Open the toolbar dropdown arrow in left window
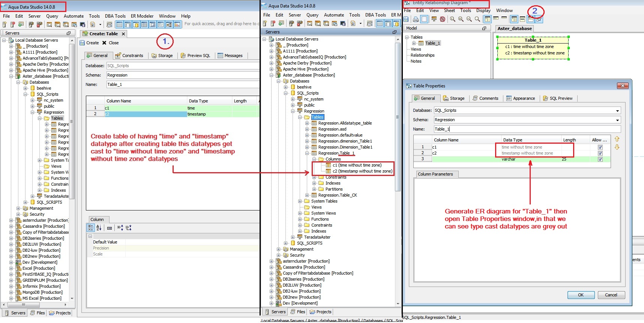644x323 pixels. [x=100, y=24]
